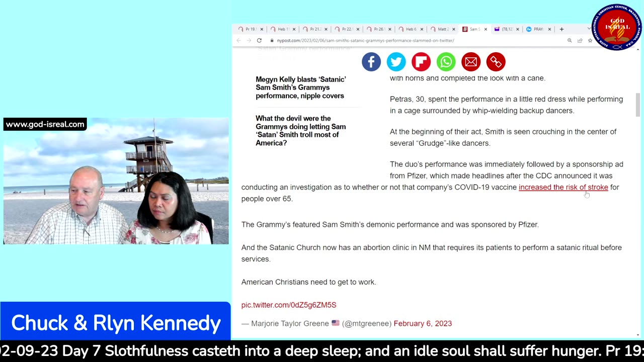Click the God Is Real circular logo

click(617, 27)
